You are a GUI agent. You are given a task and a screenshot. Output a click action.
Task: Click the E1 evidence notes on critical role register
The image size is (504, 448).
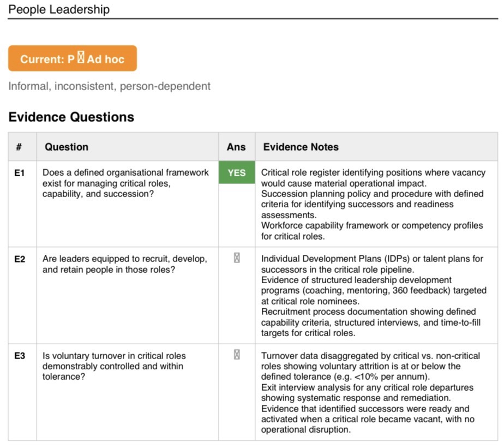pos(373,204)
